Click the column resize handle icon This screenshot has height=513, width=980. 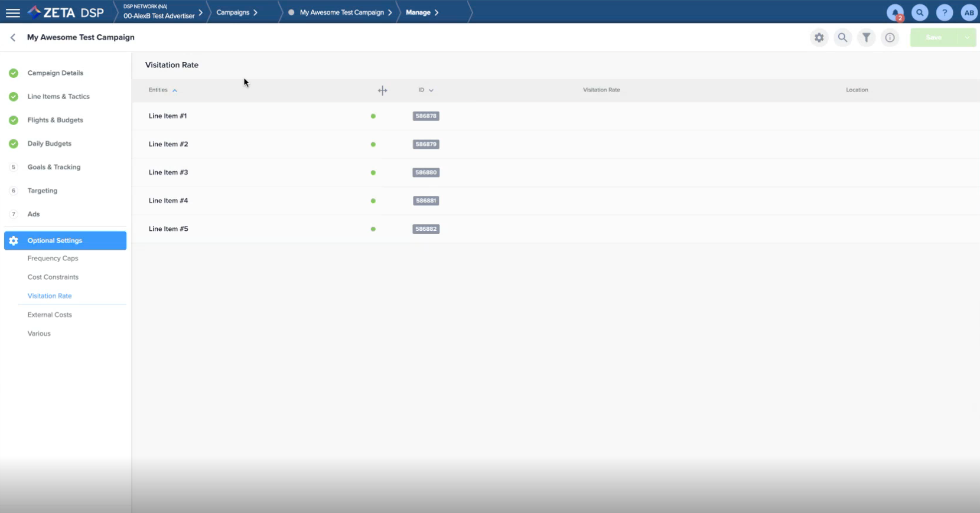point(382,90)
